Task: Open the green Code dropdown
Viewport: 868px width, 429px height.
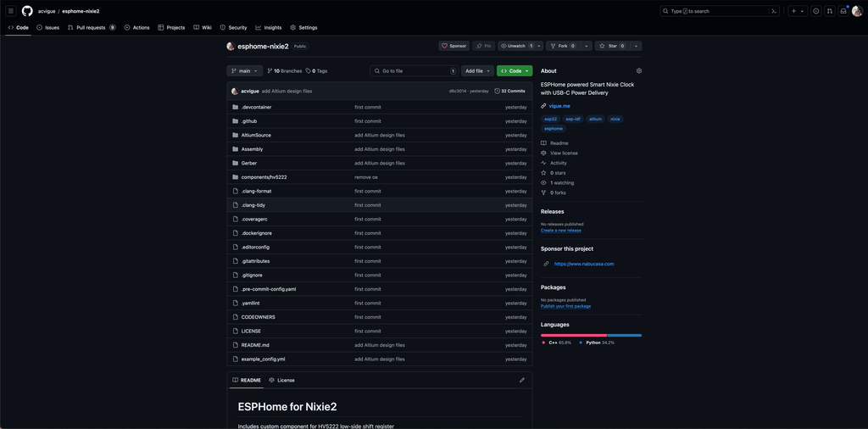Action: 515,71
